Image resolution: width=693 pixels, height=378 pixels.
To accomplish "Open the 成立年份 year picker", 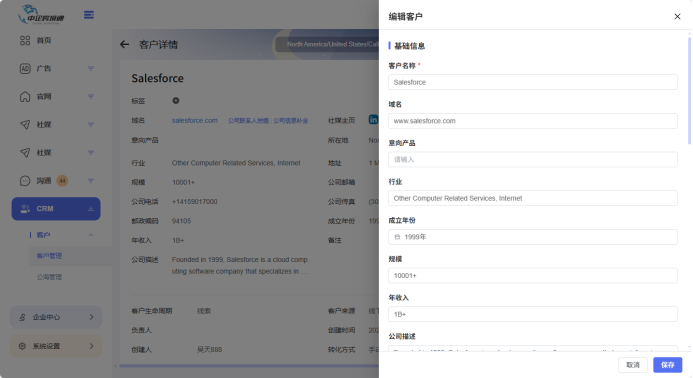I will click(x=533, y=237).
